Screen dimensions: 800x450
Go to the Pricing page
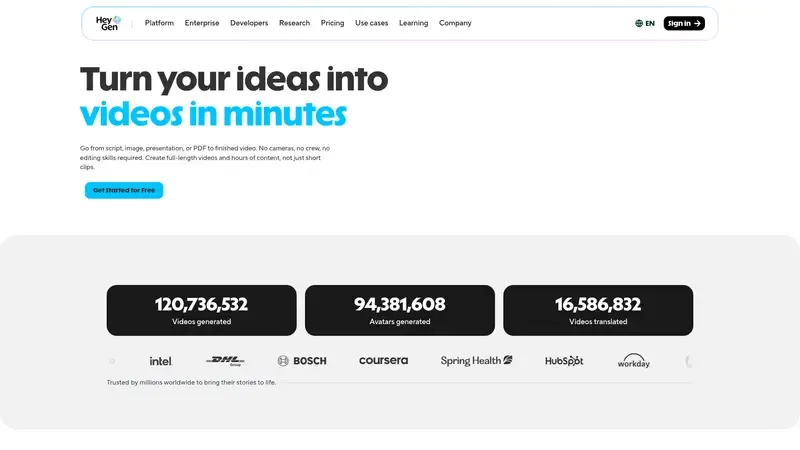(x=332, y=23)
